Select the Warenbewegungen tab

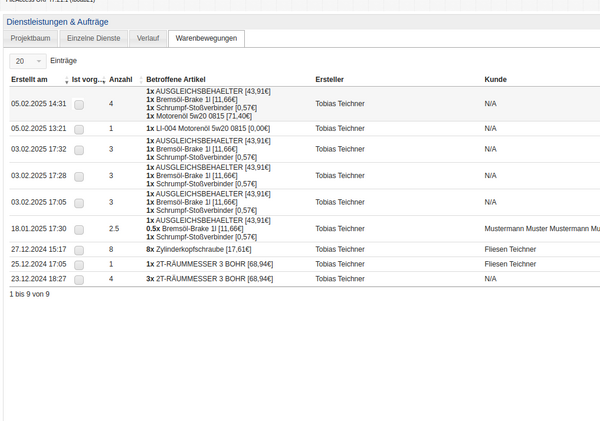click(x=205, y=38)
